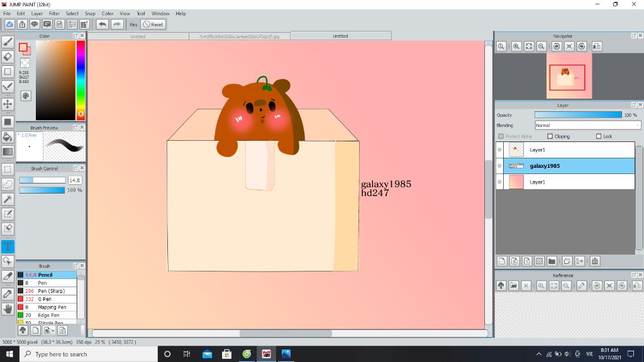Choose the rectangular Select tool
This screenshot has width=644, height=362.
8,169
